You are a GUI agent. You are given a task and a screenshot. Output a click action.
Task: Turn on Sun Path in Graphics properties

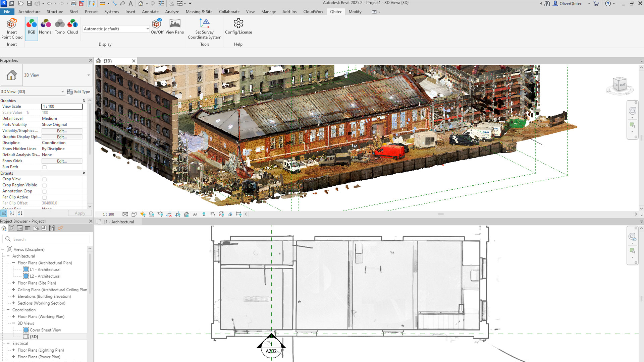coord(44,167)
